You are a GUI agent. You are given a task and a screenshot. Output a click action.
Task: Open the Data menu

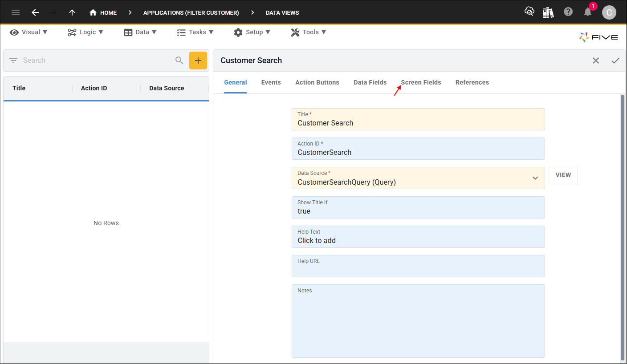coord(140,32)
